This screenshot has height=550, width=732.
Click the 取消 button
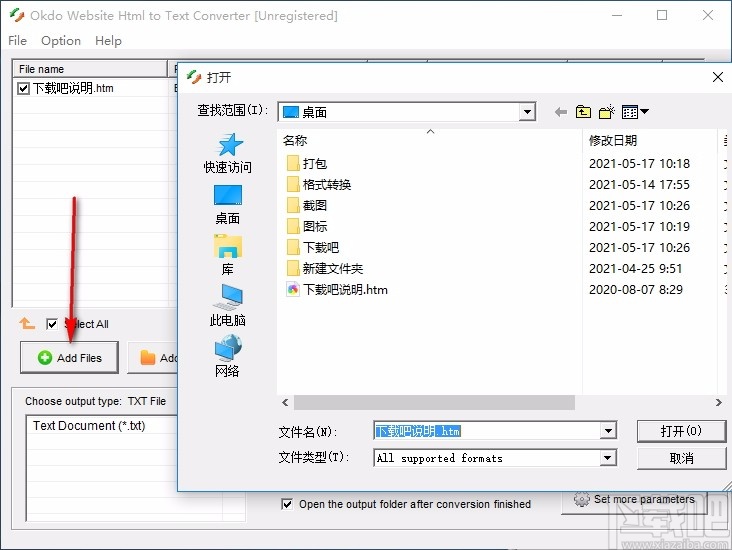[681, 458]
